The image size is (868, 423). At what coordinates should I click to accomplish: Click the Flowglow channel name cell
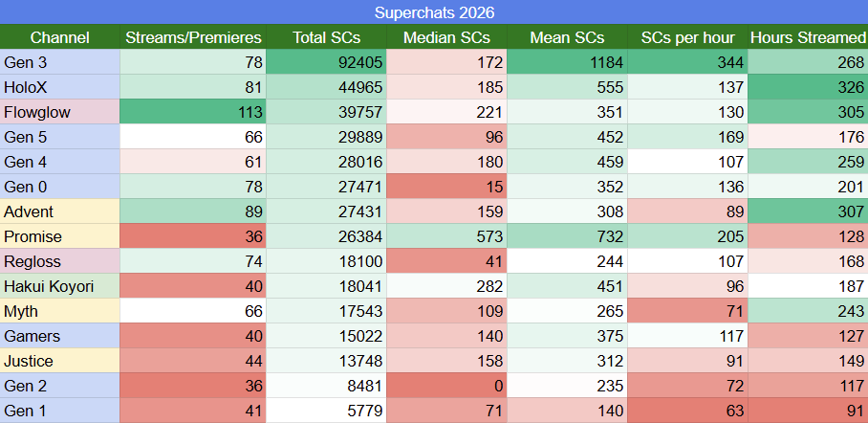point(60,112)
